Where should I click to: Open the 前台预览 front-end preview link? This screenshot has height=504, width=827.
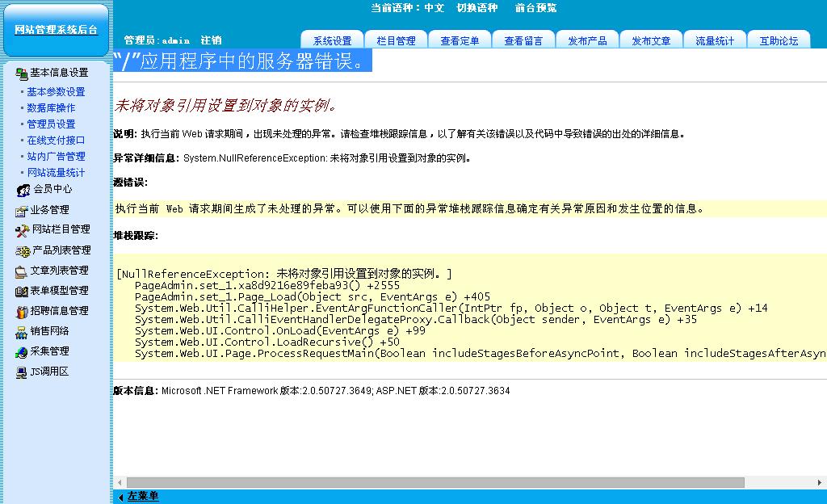pos(535,8)
